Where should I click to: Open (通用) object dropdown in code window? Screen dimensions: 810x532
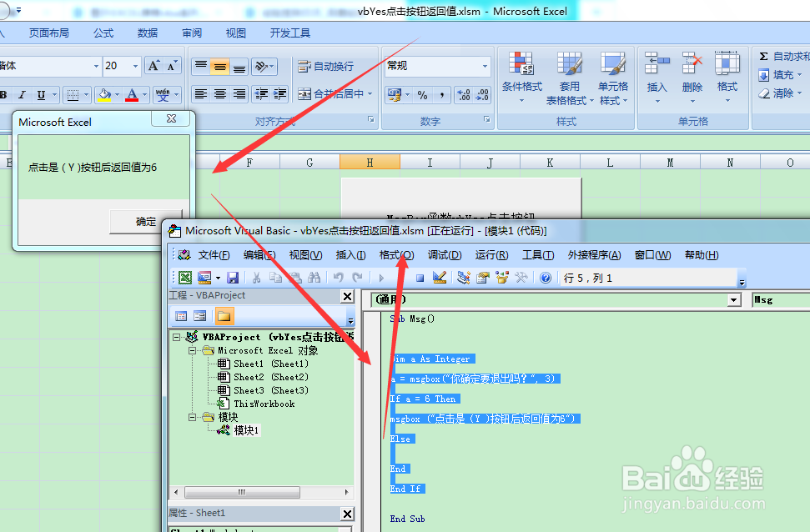coord(734,299)
